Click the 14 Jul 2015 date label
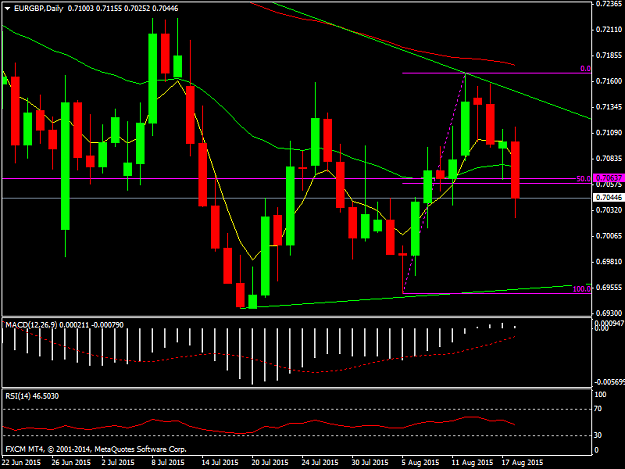The width and height of the screenshot is (625, 469). pyautogui.click(x=220, y=462)
